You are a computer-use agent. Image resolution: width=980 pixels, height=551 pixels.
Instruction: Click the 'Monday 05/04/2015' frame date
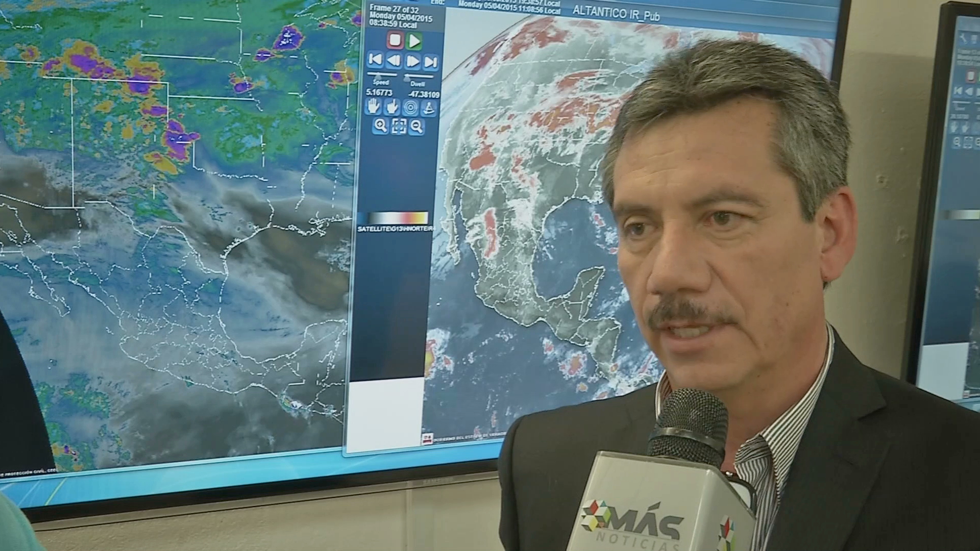401,17
